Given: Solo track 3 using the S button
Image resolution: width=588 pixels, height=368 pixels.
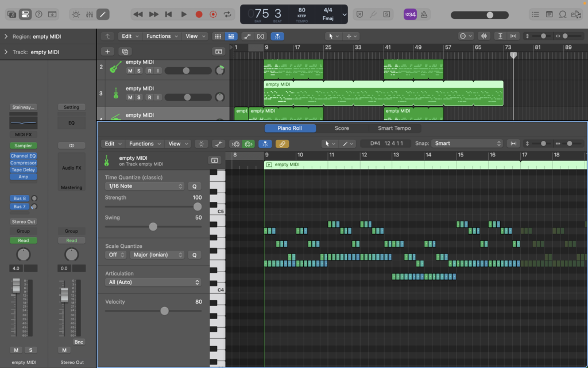Looking at the screenshot, I should coord(140,97).
